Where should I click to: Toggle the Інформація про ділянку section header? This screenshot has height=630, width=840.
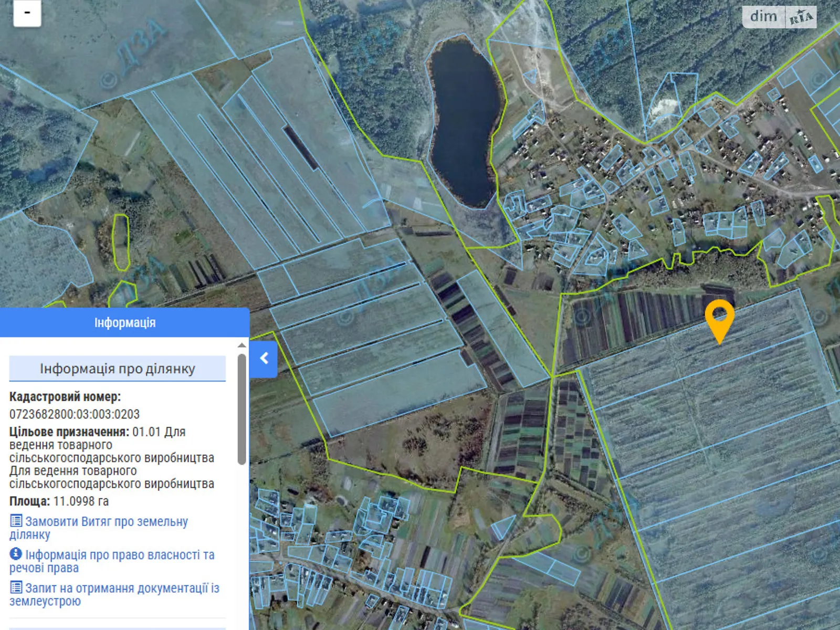118,369
